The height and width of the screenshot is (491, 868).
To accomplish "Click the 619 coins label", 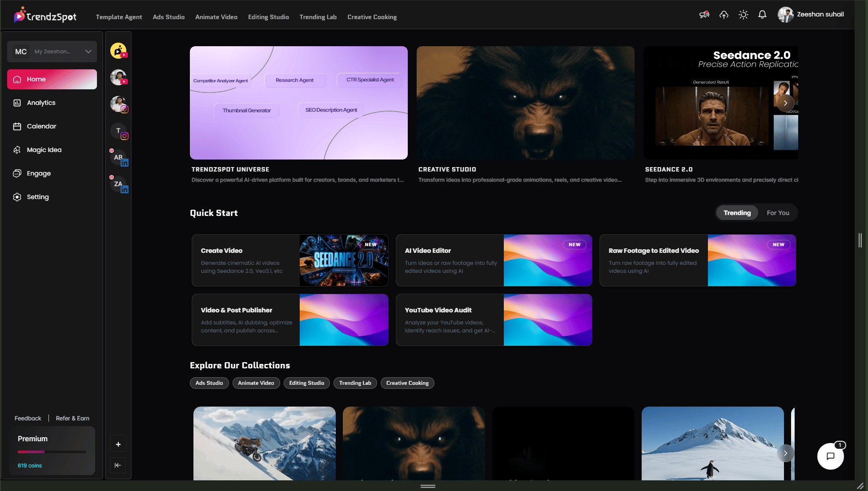I will [30, 466].
